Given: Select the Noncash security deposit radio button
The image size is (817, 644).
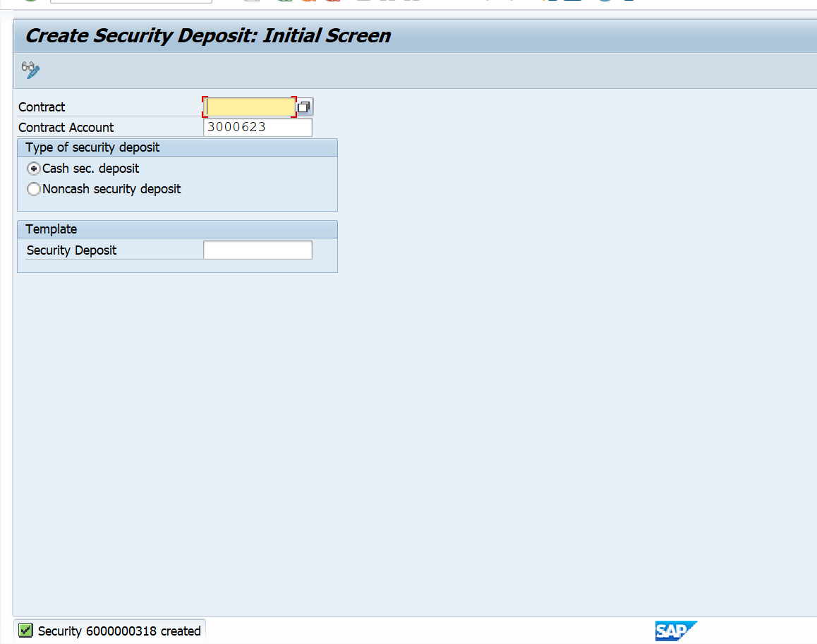Looking at the screenshot, I should point(34,189).
